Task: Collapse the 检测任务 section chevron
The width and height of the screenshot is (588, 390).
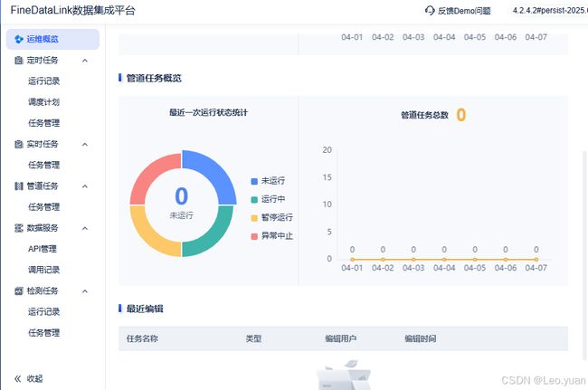Action: point(85,291)
